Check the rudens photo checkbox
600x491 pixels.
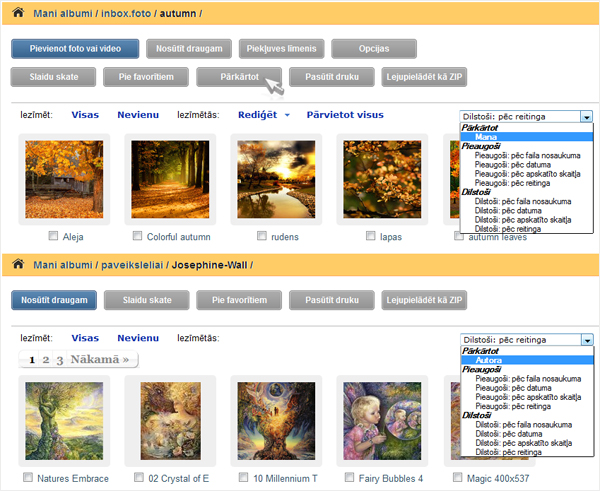[262, 236]
